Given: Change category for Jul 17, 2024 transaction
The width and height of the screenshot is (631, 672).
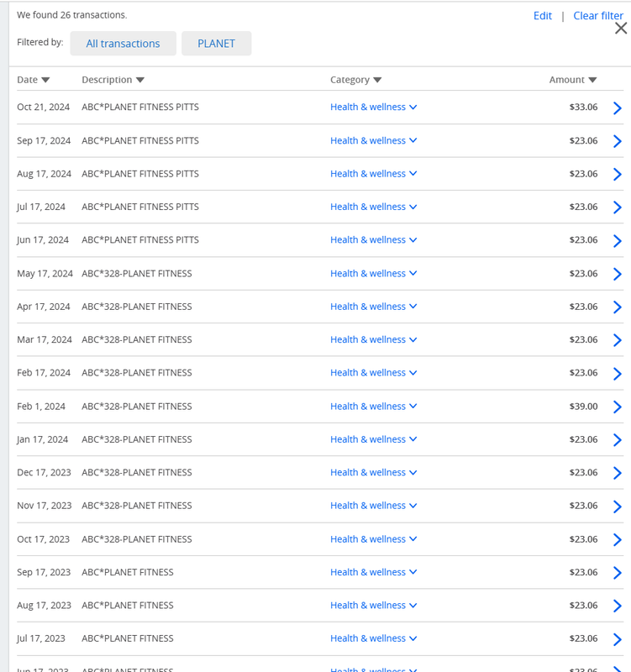Looking at the screenshot, I should click(373, 207).
